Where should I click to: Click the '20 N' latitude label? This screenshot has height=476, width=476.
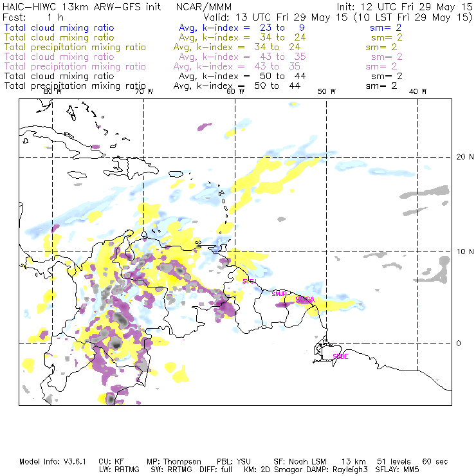(465, 157)
